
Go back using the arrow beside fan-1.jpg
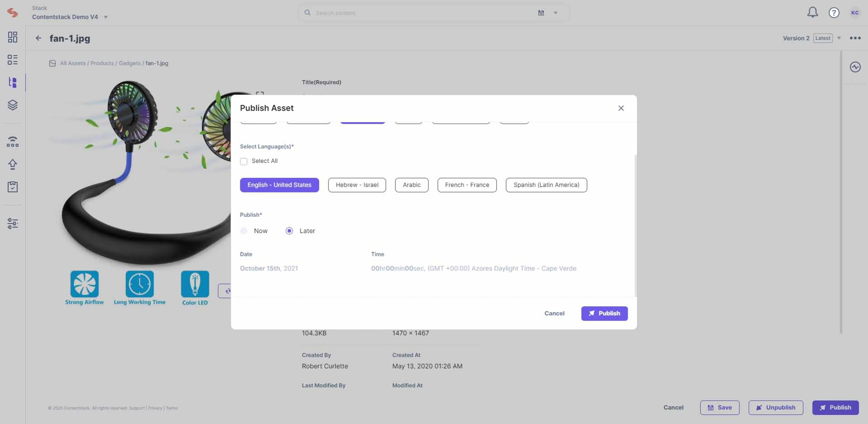tap(38, 38)
